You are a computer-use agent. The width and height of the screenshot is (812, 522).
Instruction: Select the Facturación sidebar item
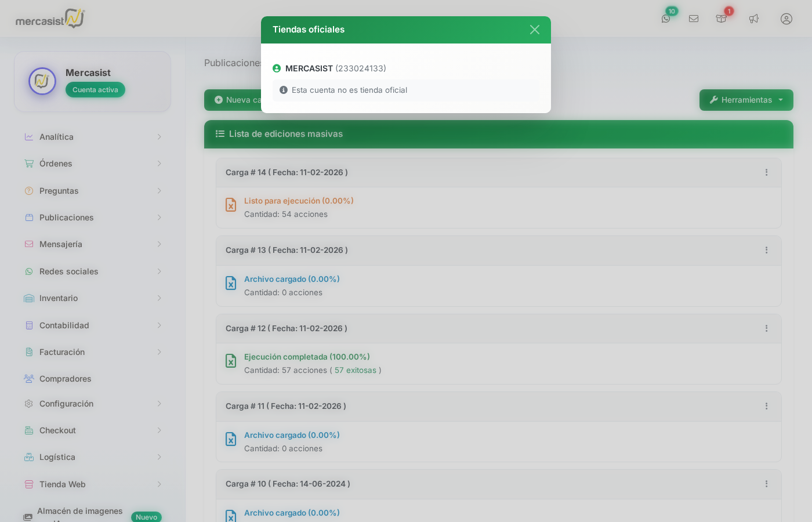coord(93,352)
